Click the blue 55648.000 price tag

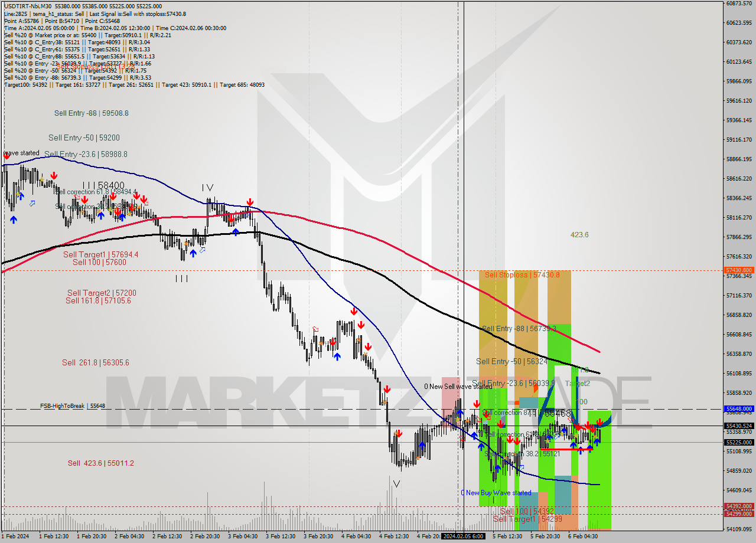click(738, 408)
